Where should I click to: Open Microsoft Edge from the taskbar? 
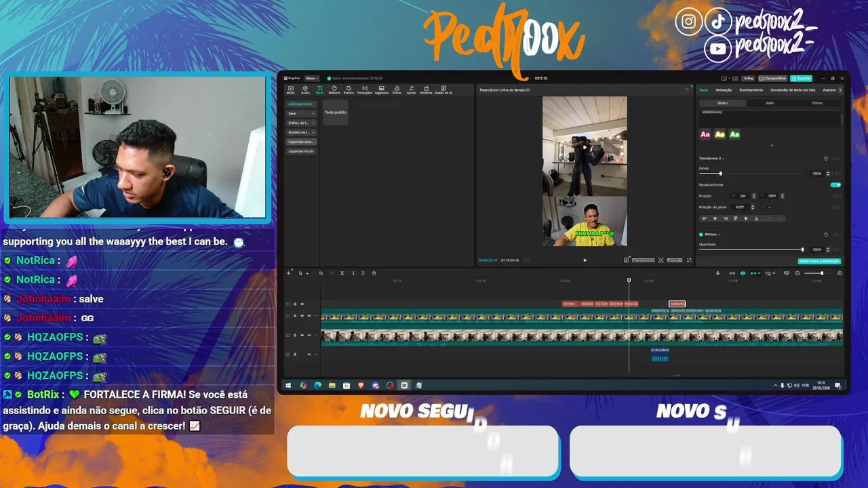coord(317,385)
